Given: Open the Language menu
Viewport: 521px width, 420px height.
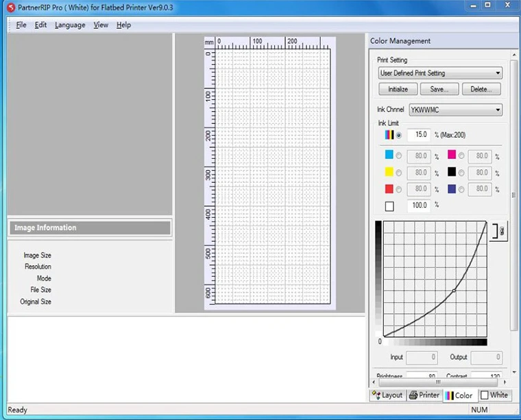Looking at the screenshot, I should click(70, 25).
